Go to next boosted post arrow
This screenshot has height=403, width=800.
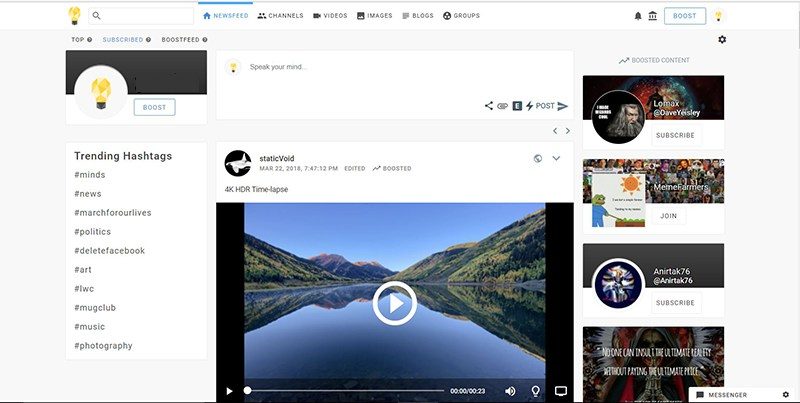tap(568, 131)
